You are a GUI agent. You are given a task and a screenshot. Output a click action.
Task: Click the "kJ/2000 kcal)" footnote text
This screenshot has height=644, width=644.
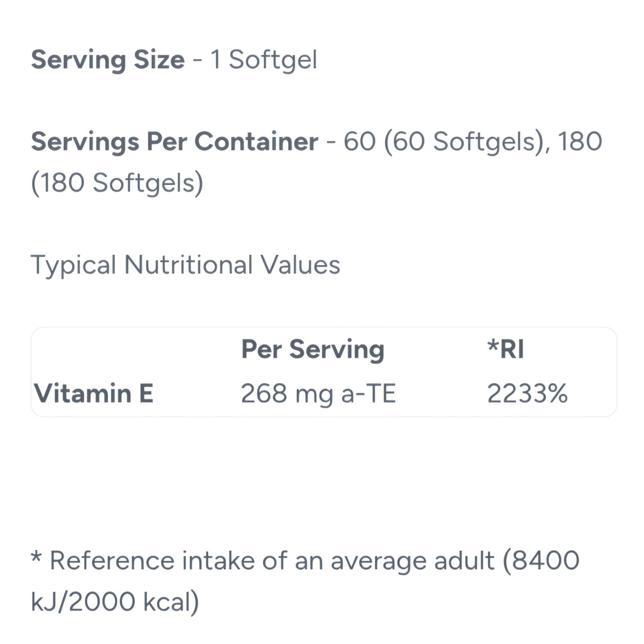(115, 602)
